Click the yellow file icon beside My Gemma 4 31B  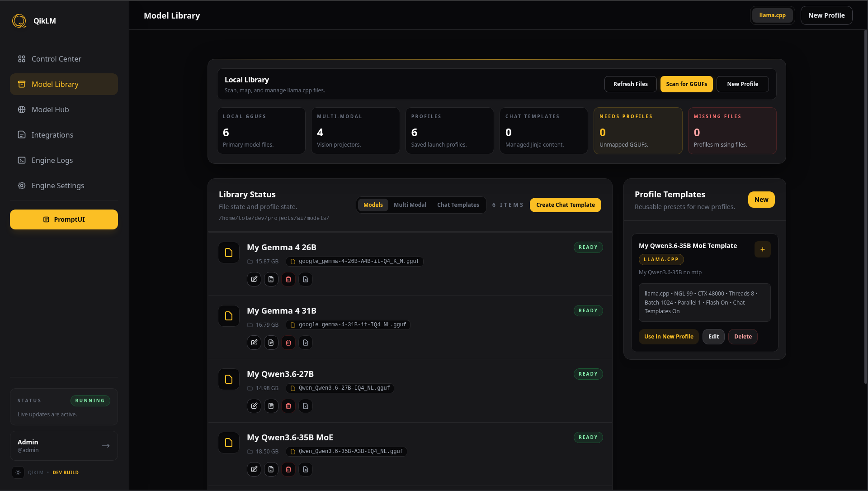pyautogui.click(x=229, y=316)
